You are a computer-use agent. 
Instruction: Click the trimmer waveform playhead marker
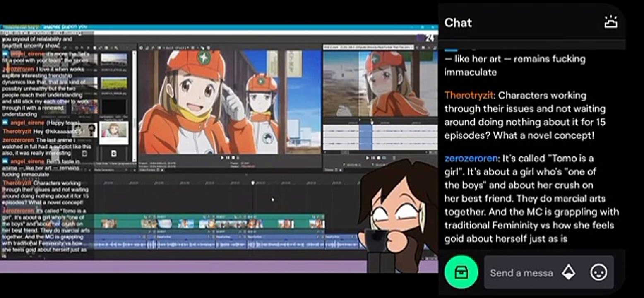click(x=372, y=122)
